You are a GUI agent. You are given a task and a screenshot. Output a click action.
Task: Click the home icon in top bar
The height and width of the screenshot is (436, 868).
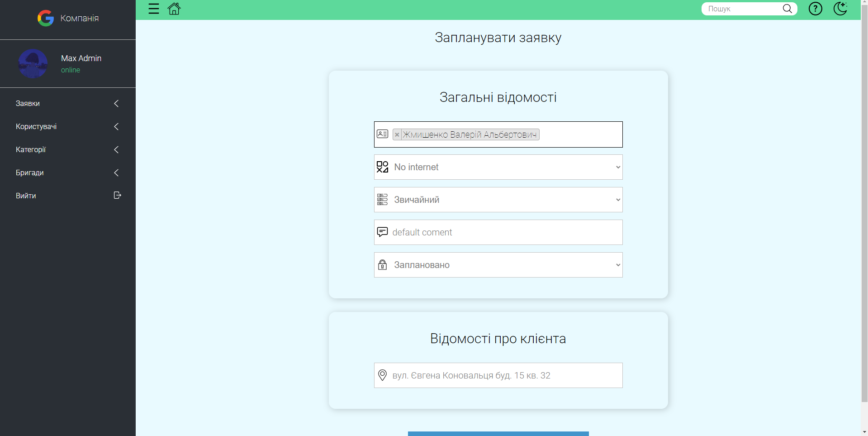point(174,9)
